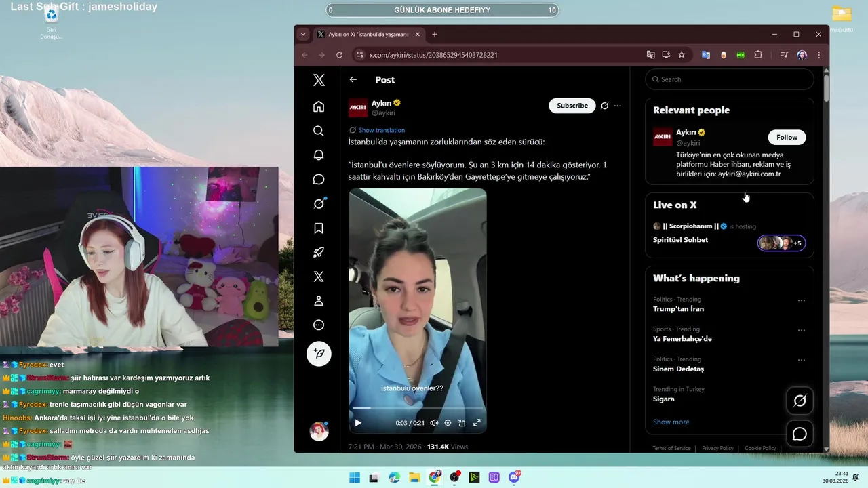Open X Home from the sidebar
The image size is (868, 488).
tap(319, 106)
